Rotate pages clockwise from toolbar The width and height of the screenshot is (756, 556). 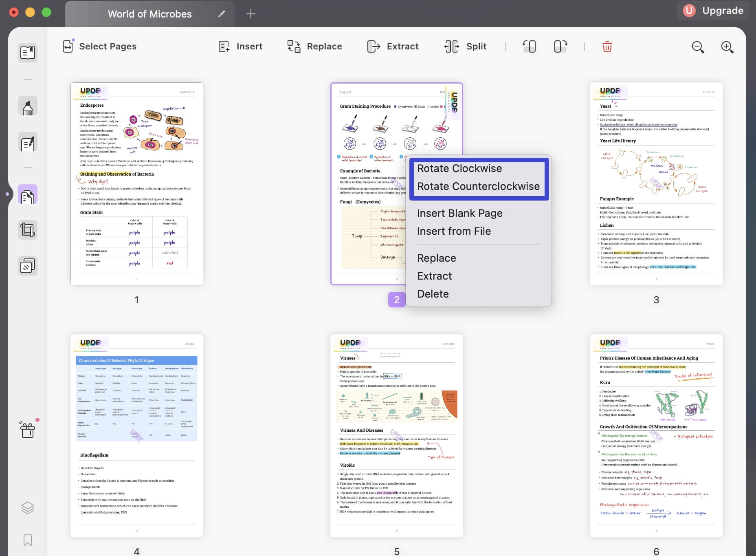point(561,46)
